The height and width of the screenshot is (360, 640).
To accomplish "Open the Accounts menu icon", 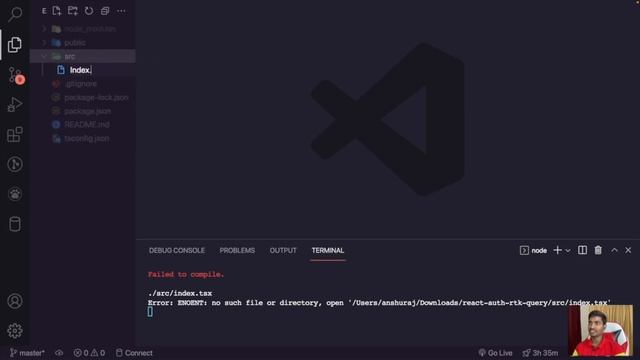I will click(x=15, y=301).
